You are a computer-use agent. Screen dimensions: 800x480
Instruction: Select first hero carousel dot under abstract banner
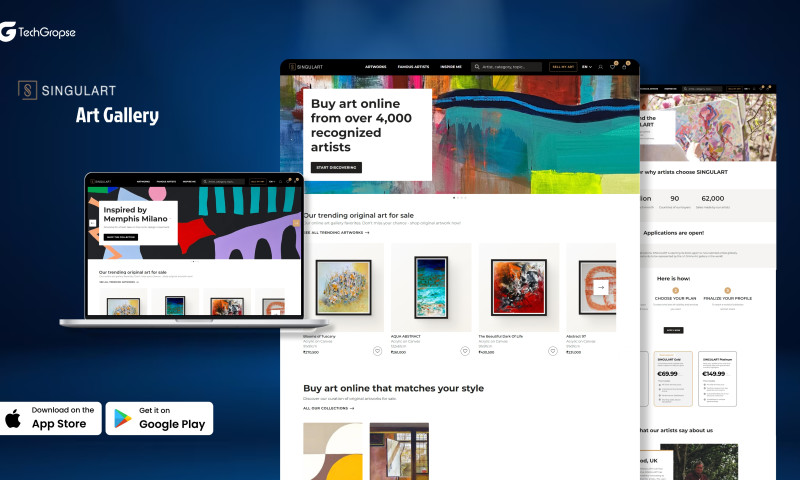[x=454, y=197]
